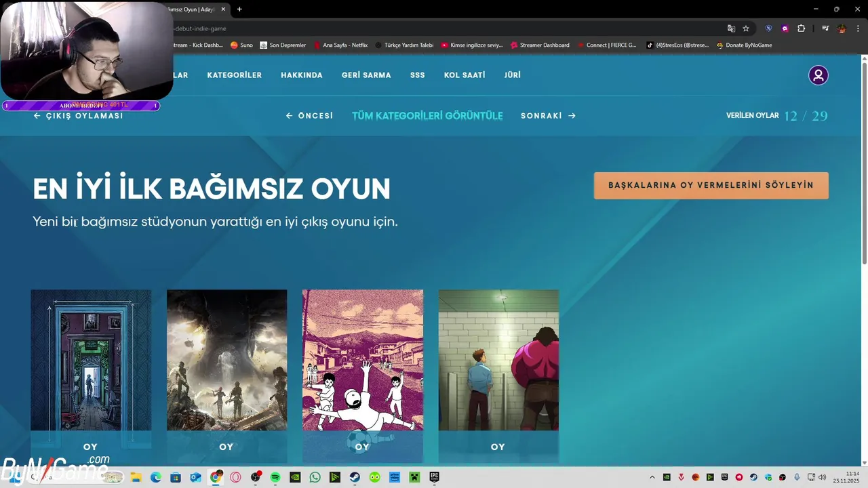Go to the previous category with ÖNCESİ
The height and width of the screenshot is (488, 868).
[x=309, y=116]
